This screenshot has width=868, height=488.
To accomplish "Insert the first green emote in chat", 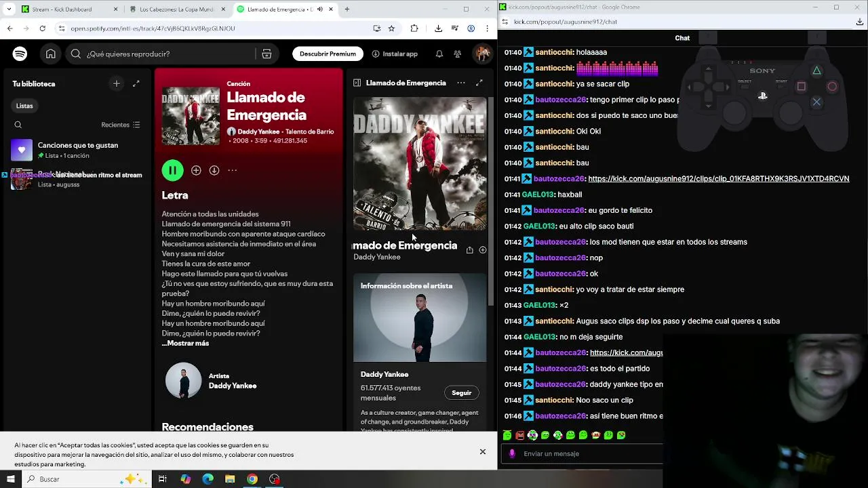I will coord(507,435).
